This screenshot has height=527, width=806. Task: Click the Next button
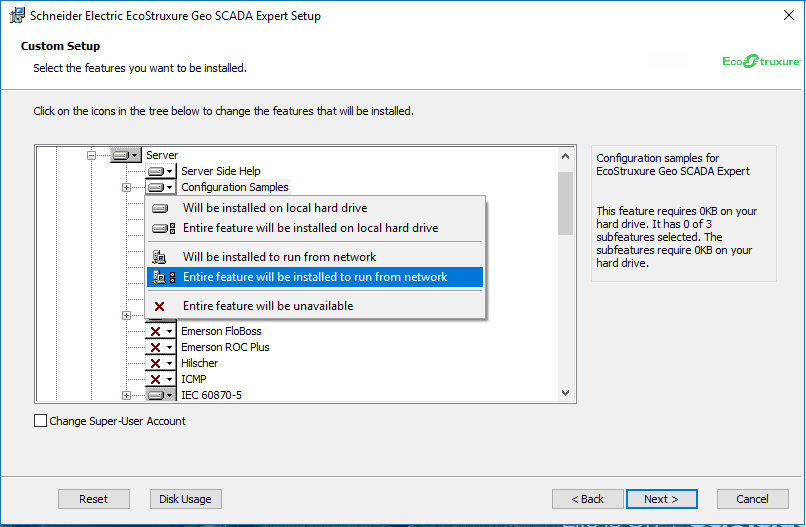[x=662, y=499]
